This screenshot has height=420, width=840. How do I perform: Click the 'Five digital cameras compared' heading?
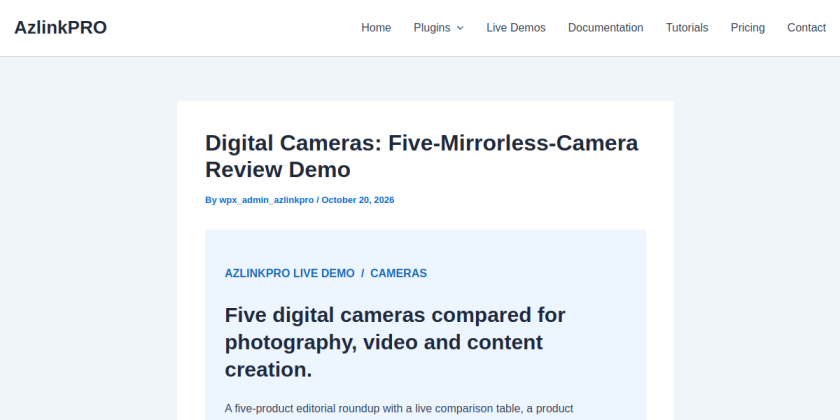point(395,342)
